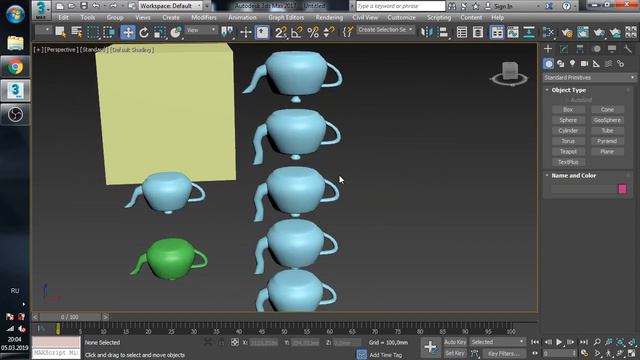Click the Set Key button
Image resolution: width=640 pixels, height=360 pixels.
[455, 353]
